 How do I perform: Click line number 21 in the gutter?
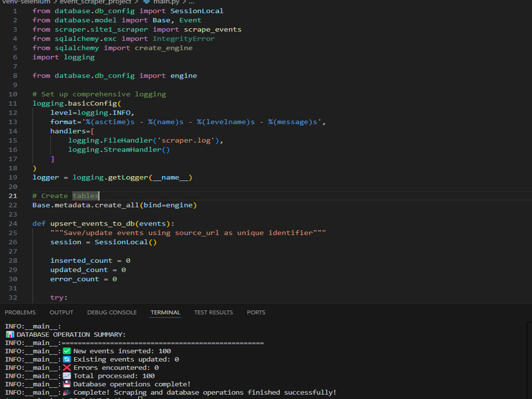[13, 196]
